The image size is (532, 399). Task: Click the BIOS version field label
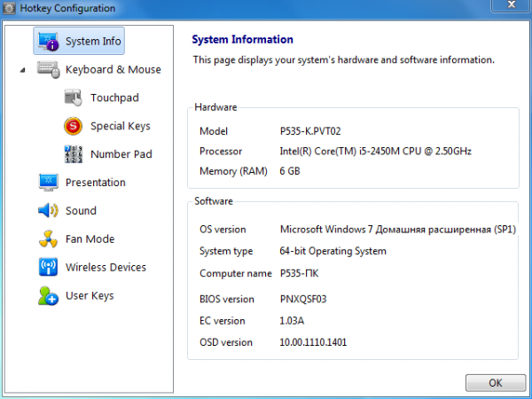tap(227, 299)
